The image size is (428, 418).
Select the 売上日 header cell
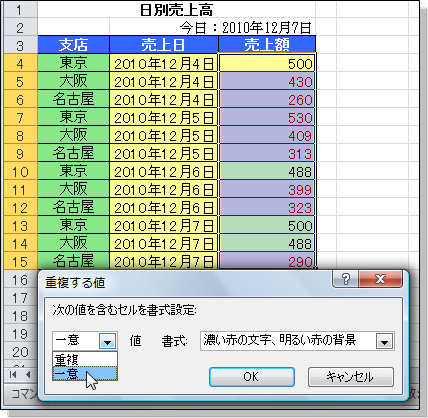tap(164, 44)
